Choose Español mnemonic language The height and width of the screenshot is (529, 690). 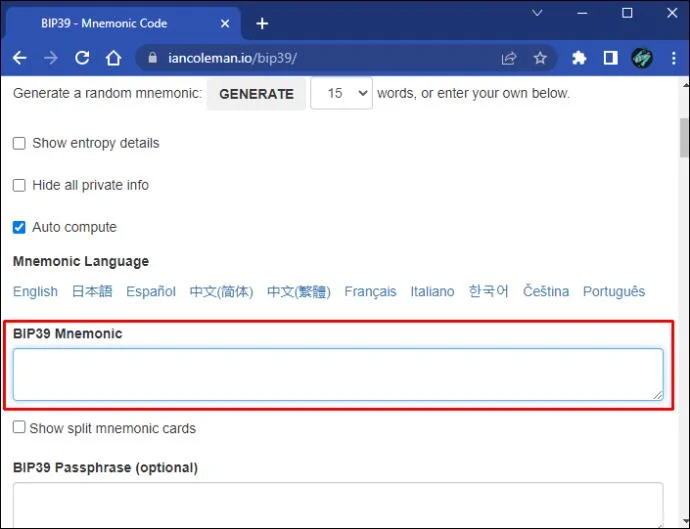point(150,291)
